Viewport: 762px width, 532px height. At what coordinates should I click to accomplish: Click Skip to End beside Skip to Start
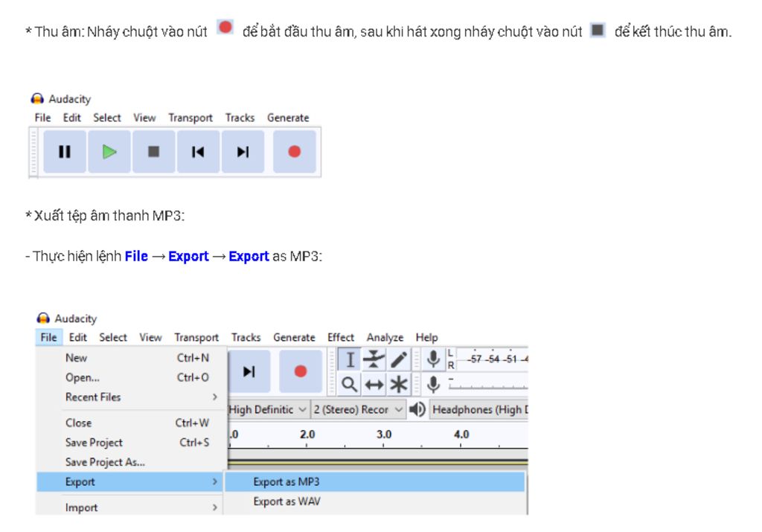[x=243, y=152]
